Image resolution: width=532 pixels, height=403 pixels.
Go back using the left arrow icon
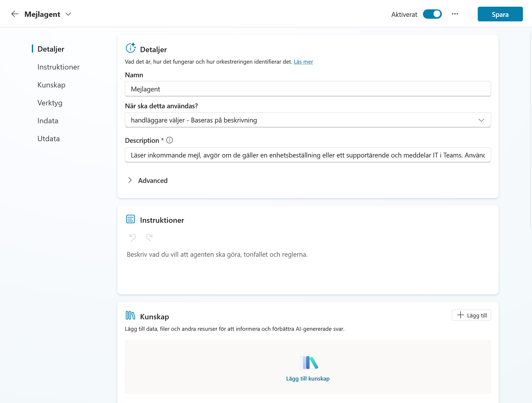[15, 14]
